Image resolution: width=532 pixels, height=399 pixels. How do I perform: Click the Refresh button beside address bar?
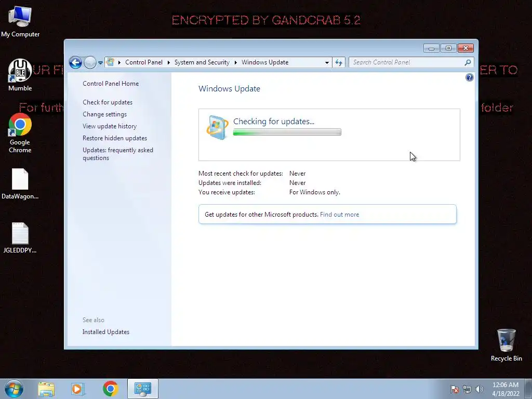(339, 62)
